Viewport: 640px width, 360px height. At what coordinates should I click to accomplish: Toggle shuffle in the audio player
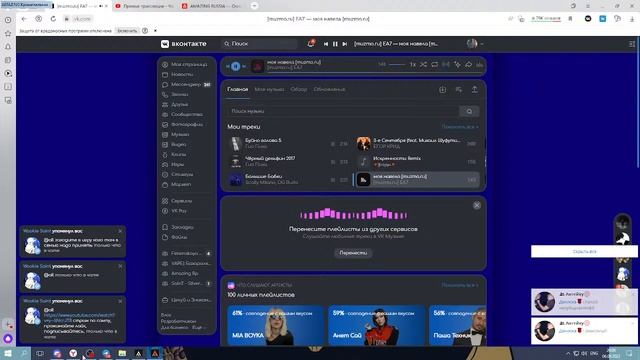pos(423,64)
